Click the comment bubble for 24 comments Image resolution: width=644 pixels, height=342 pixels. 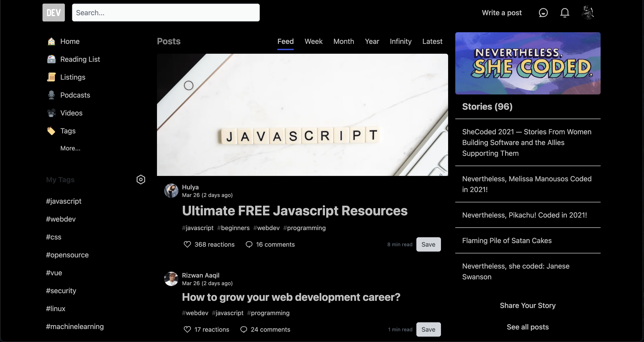(244, 329)
